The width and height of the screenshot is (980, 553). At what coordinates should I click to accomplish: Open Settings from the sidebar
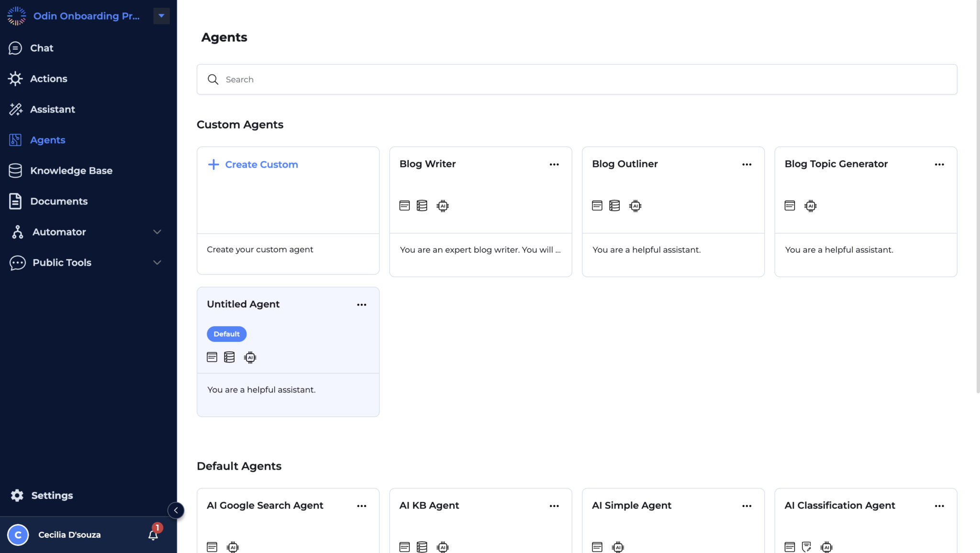(x=52, y=495)
